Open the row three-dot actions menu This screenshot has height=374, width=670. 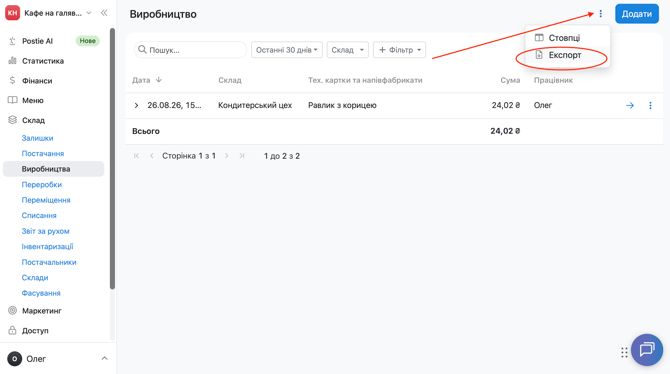pyautogui.click(x=650, y=105)
